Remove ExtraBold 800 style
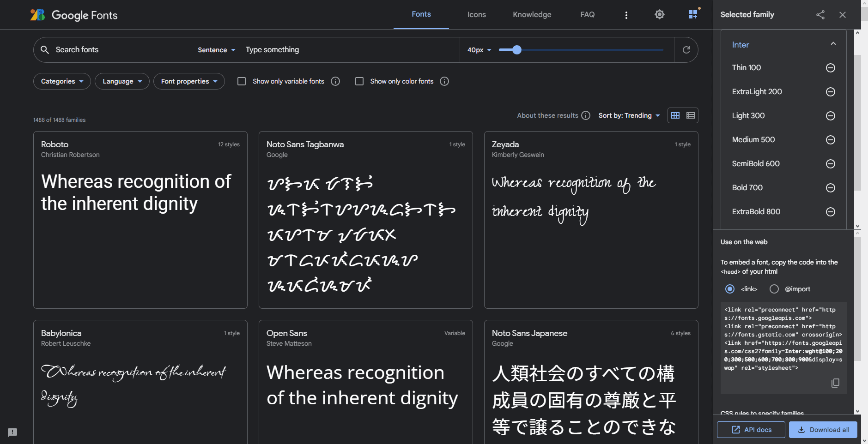The image size is (868, 444). 830,212
